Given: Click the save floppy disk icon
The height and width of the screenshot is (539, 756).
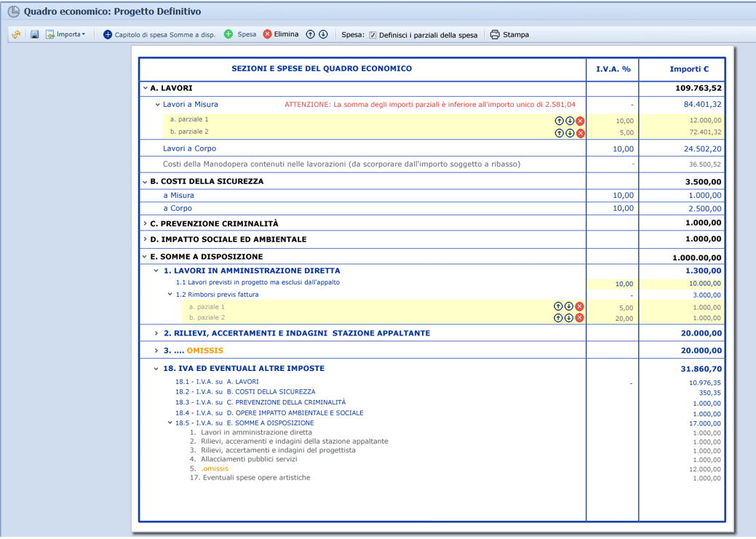Looking at the screenshot, I should (x=34, y=35).
